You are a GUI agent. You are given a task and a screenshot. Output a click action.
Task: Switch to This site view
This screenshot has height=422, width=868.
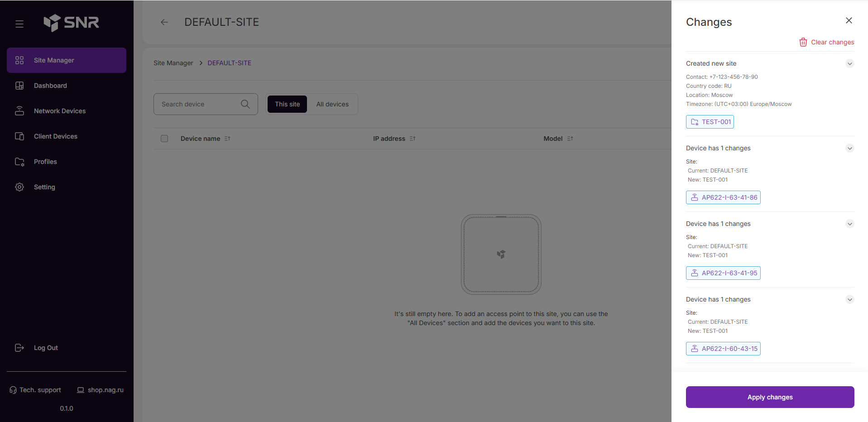(x=287, y=104)
